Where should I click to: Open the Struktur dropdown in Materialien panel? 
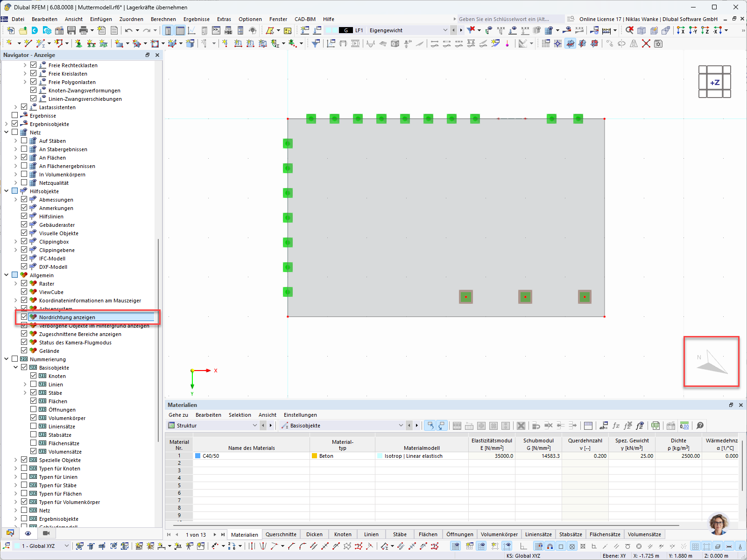click(x=255, y=426)
